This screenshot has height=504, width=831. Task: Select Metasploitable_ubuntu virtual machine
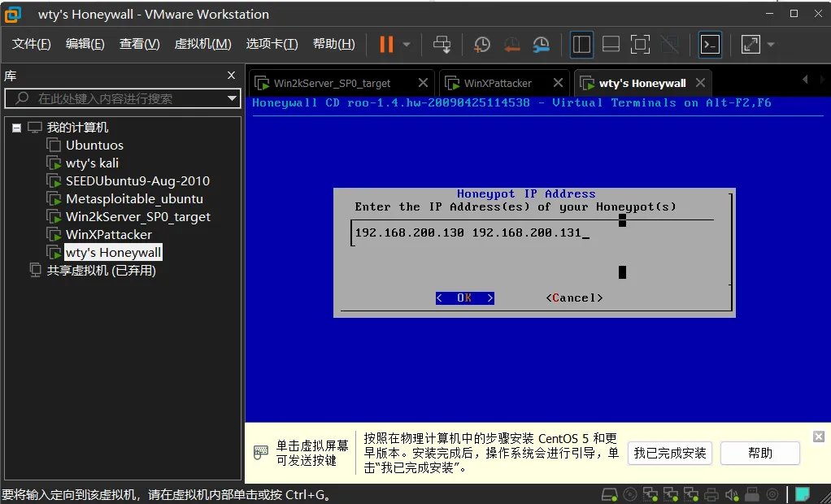coord(135,199)
